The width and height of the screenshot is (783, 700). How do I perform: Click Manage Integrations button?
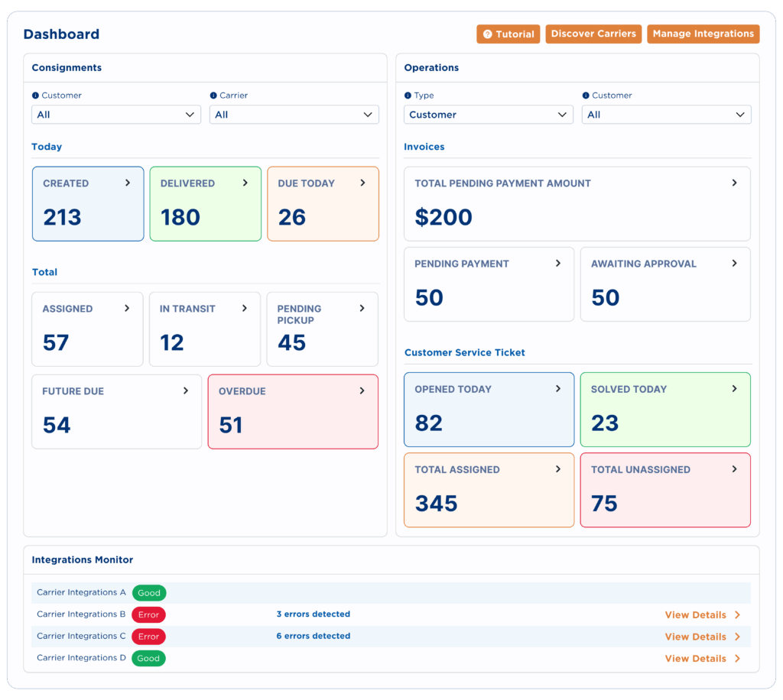(703, 34)
